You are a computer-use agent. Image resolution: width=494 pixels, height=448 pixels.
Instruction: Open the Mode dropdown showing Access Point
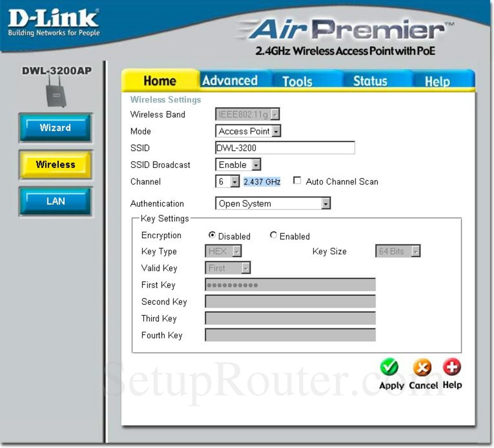tap(248, 131)
